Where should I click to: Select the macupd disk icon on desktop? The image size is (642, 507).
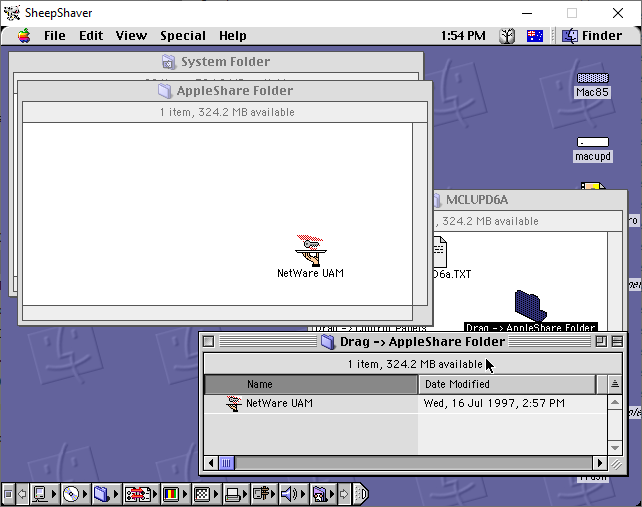pyautogui.click(x=592, y=142)
